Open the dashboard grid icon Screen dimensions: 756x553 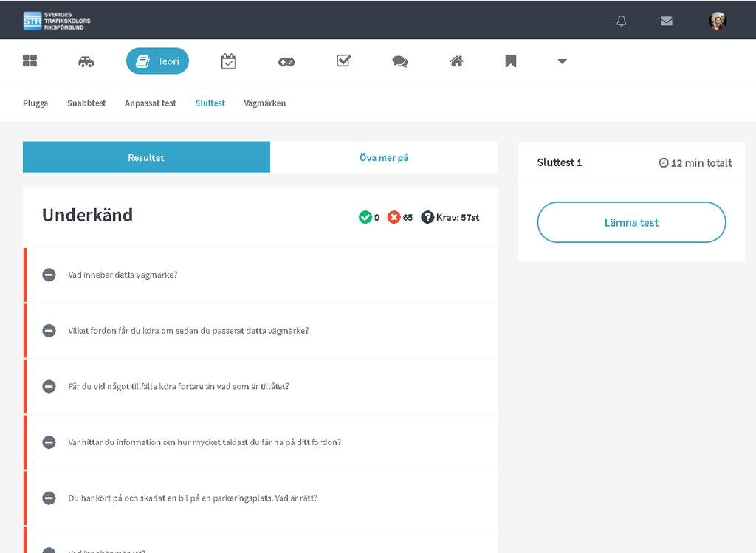[30, 61]
